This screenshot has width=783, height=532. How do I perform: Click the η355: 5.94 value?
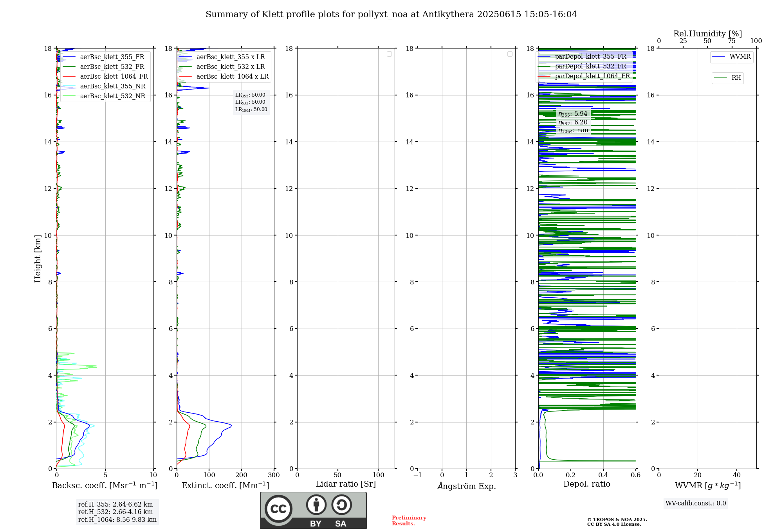click(573, 114)
